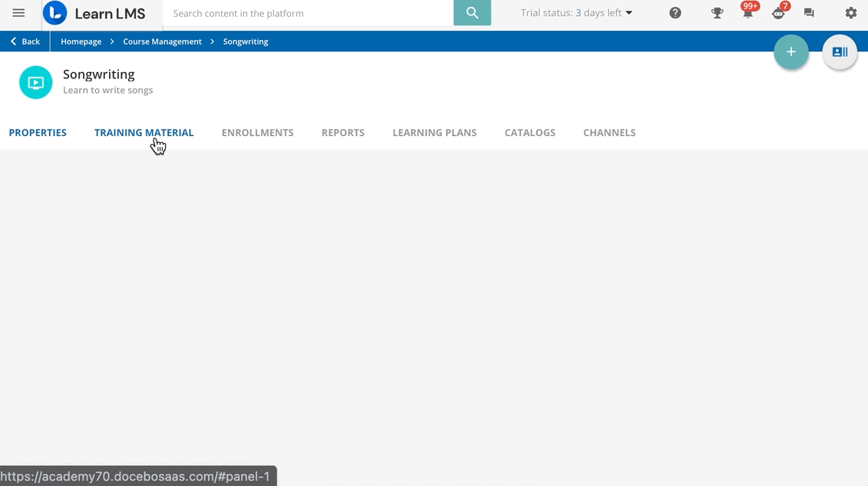This screenshot has width=868, height=486.
Task: Click the Learn LMS logo
Action: point(94,13)
